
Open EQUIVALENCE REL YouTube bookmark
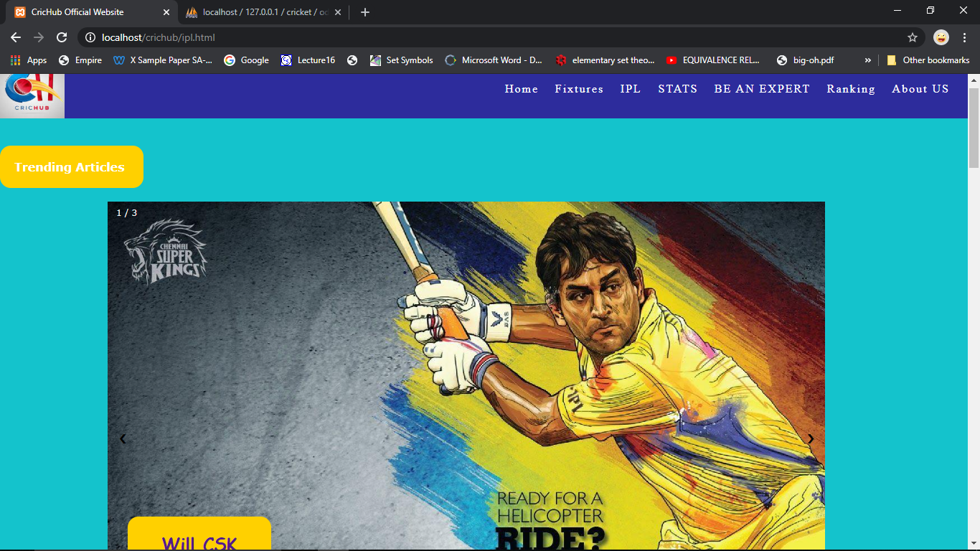coord(713,60)
